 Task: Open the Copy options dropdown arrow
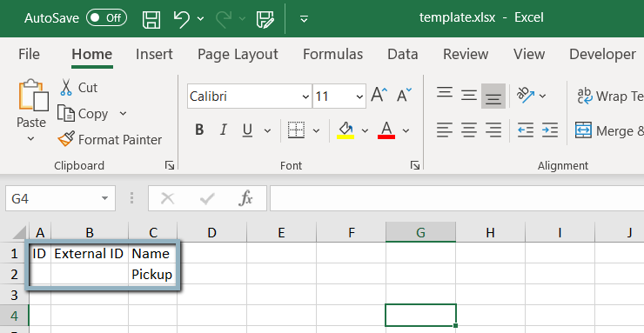pos(124,114)
